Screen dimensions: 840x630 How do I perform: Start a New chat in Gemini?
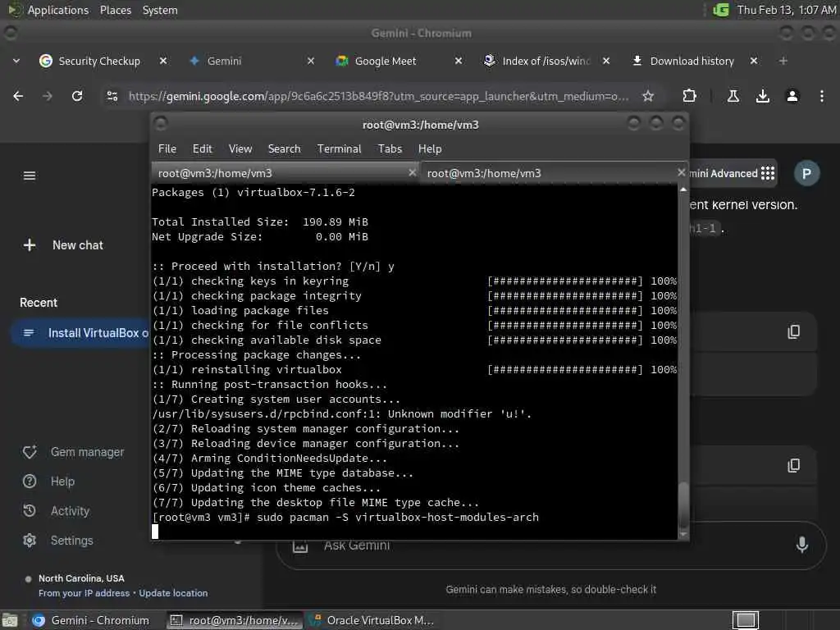tap(63, 245)
